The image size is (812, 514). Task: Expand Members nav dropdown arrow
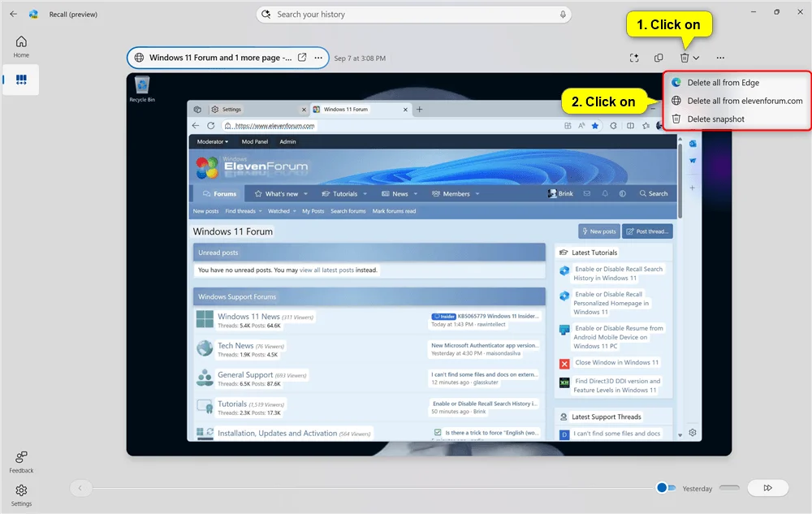(477, 193)
